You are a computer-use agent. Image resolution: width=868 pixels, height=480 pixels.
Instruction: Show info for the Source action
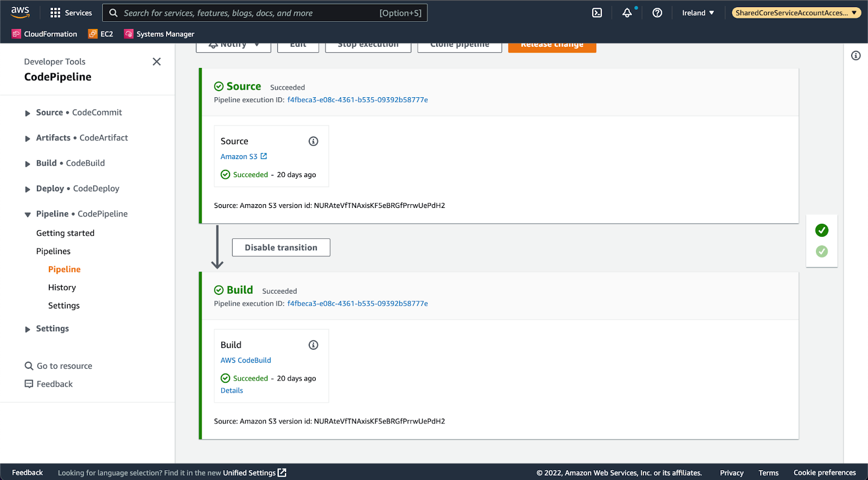click(314, 141)
